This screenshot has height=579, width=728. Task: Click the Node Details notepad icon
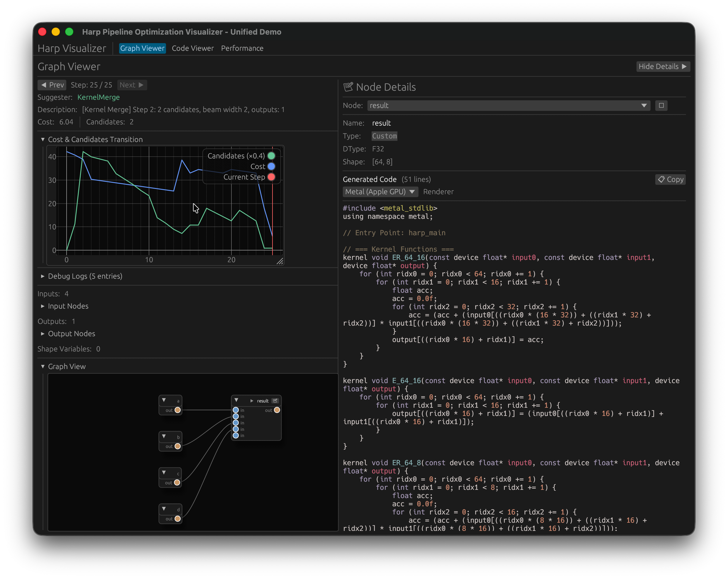point(348,87)
